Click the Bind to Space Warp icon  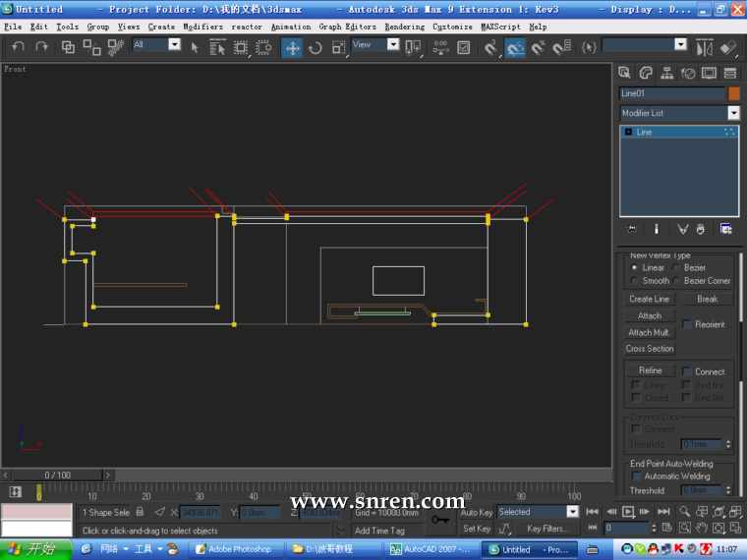coord(115,47)
